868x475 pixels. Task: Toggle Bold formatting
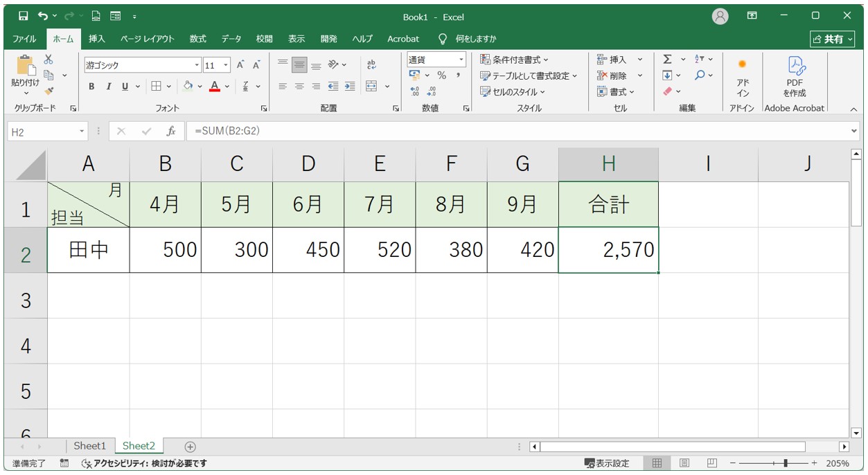coord(91,87)
